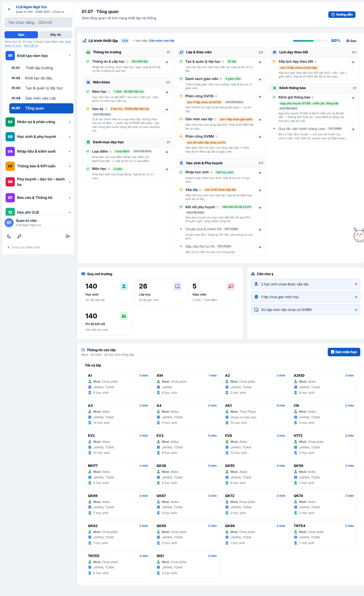Image resolution: width=364 pixels, height=596 pixels.
Task: Select the Gọn sidebar mode
Action: click(21, 35)
